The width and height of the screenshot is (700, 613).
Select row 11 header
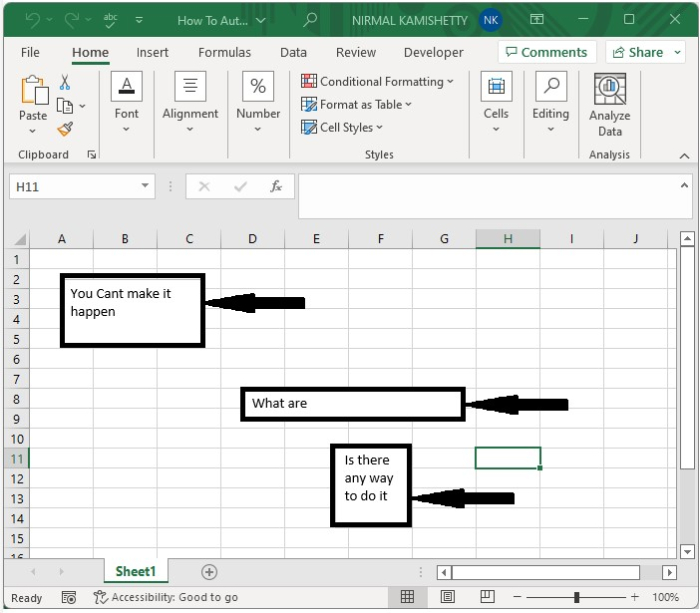[17, 459]
